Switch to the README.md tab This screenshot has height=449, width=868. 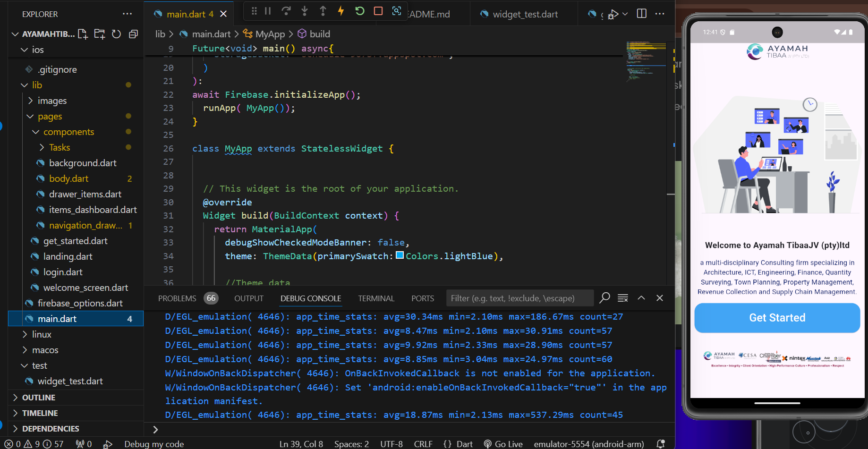[x=429, y=14]
